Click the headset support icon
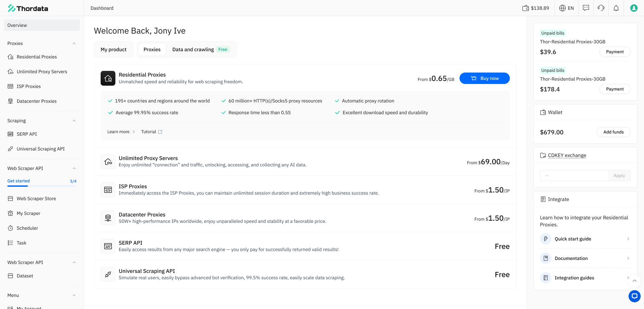 click(x=601, y=8)
